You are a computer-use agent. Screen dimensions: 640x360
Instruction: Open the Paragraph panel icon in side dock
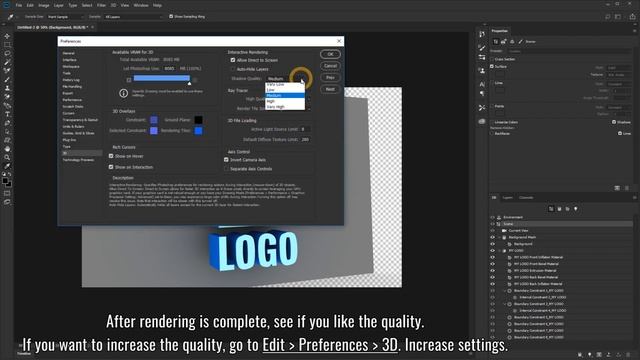click(x=482, y=93)
